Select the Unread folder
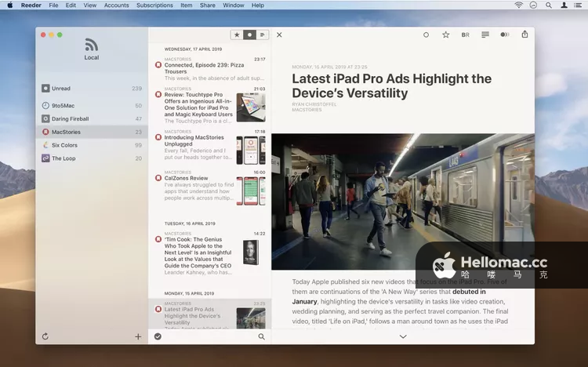This screenshot has width=588, height=367. point(60,89)
